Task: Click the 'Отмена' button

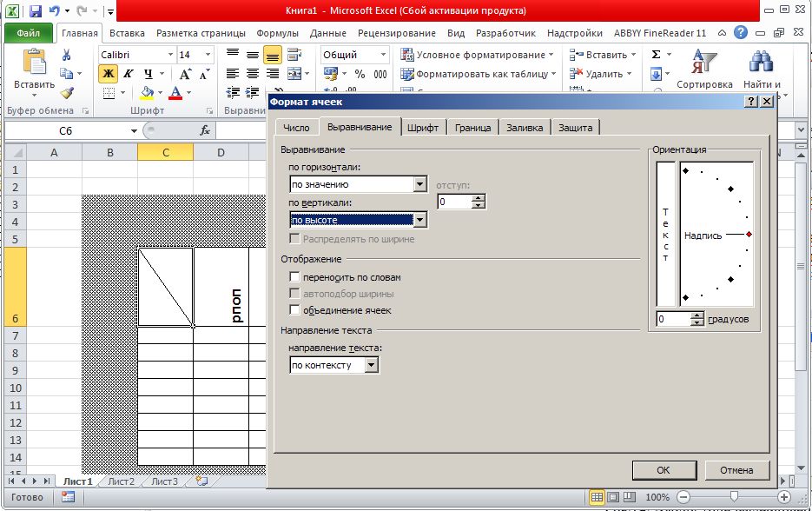Action: pos(736,470)
